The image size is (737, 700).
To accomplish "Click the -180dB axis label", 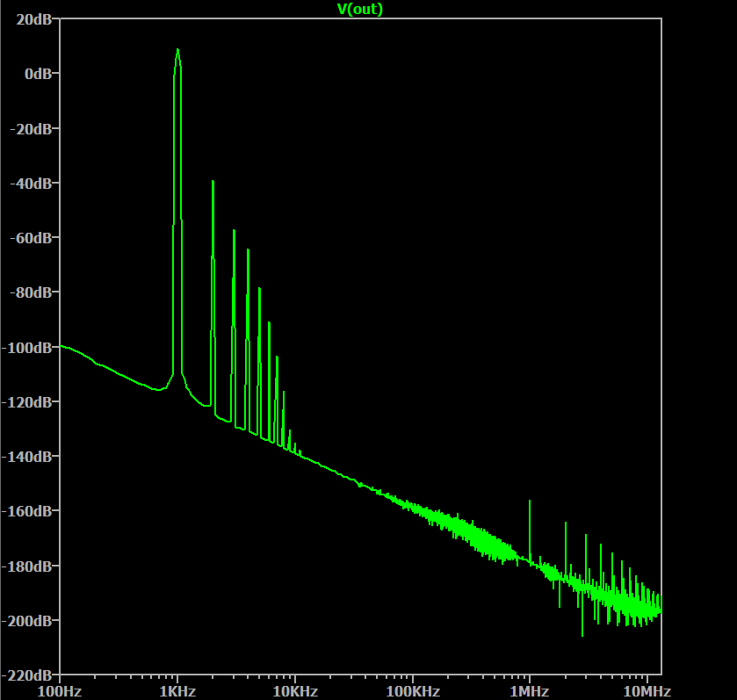I will tap(26, 567).
